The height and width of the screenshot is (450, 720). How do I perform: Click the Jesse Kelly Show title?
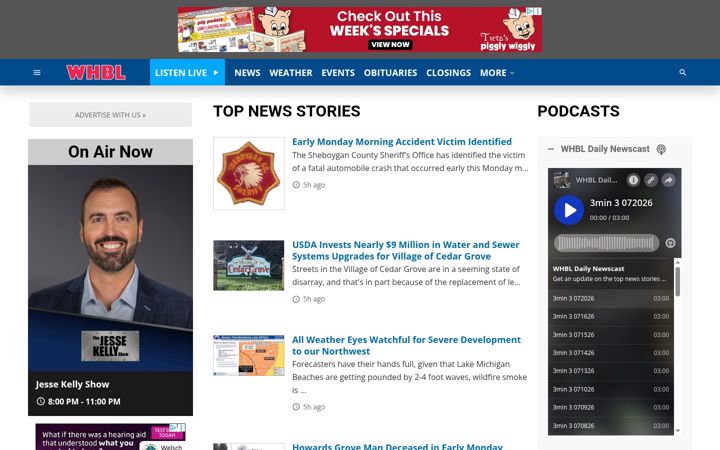click(73, 384)
